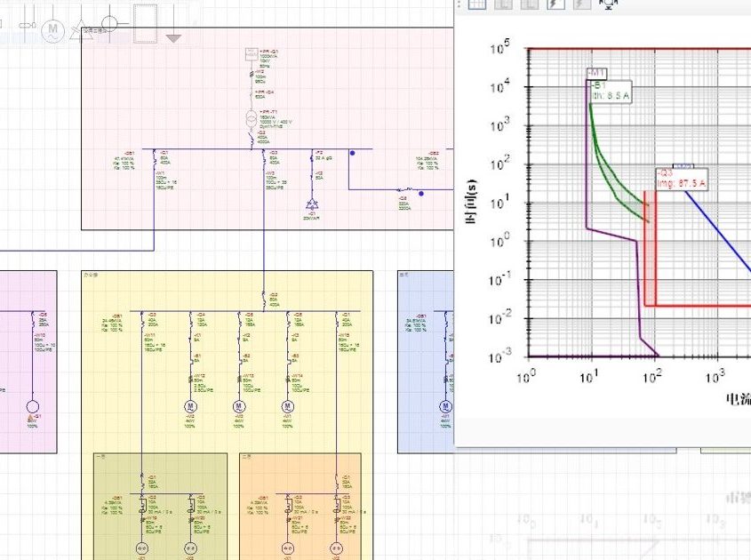Choose the capacitor triangle symbol in the top palette

tap(82, 29)
